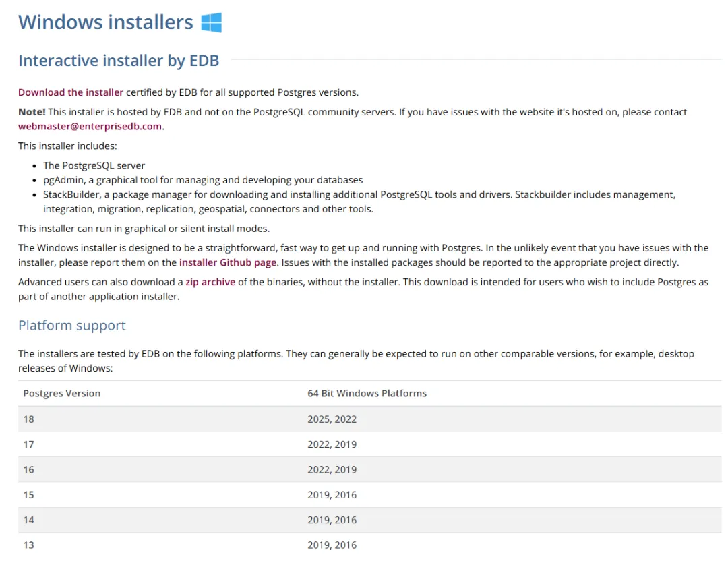Image resolution: width=728 pixels, height=563 pixels.
Task: Click the Postgres version 14 cell
Action: click(x=29, y=520)
